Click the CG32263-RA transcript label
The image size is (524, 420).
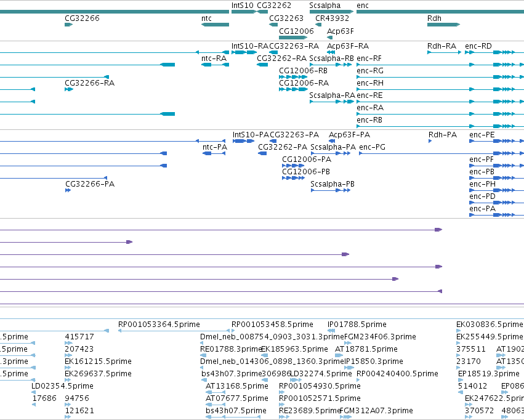tap(294, 46)
